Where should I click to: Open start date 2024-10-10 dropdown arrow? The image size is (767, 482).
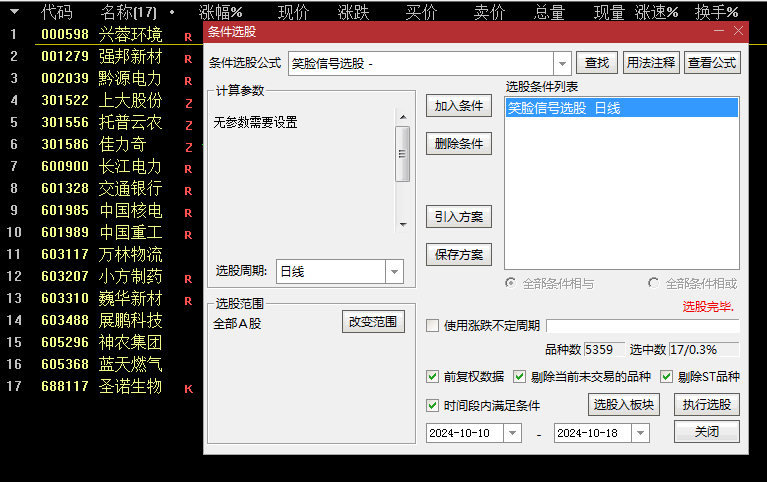coord(512,433)
